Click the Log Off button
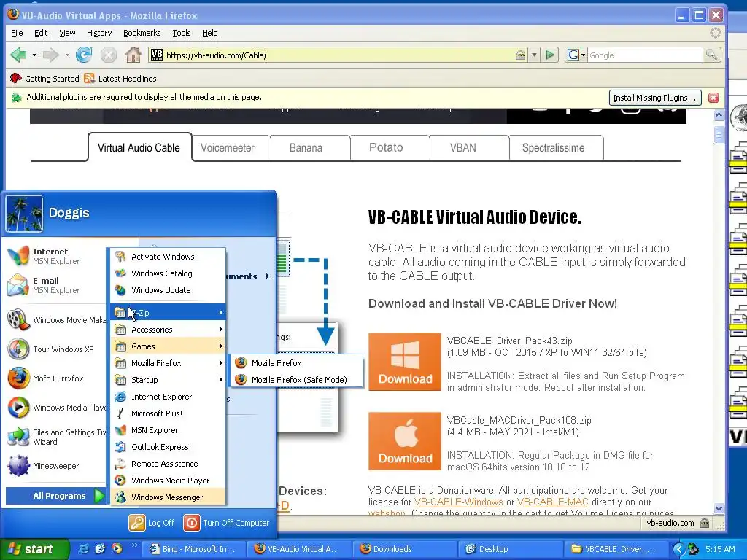This screenshot has height=560, width=747. coord(152,523)
